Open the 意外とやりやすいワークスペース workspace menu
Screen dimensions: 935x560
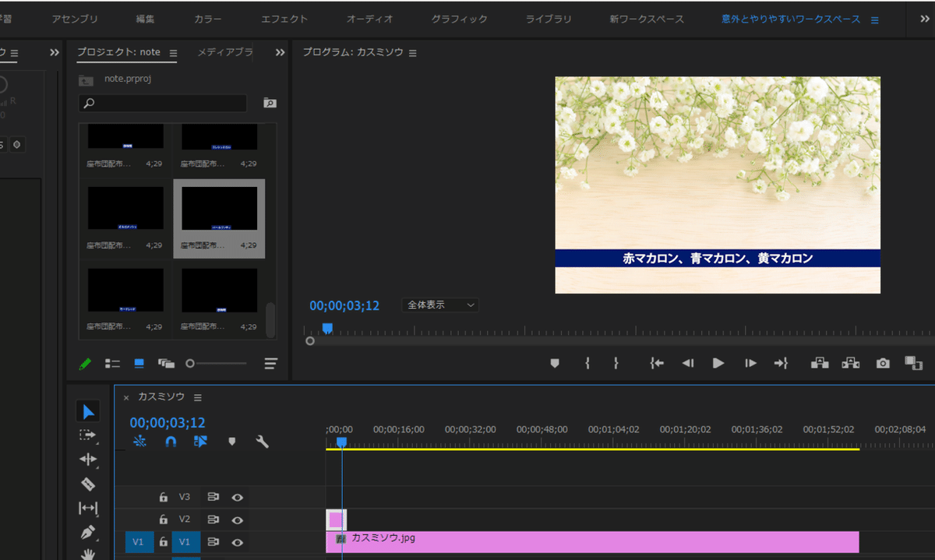[874, 19]
